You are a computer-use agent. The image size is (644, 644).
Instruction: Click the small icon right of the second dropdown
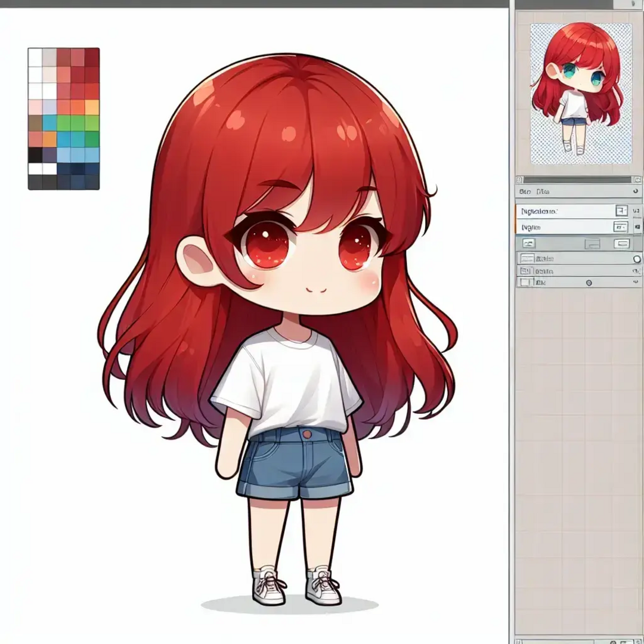point(637,227)
